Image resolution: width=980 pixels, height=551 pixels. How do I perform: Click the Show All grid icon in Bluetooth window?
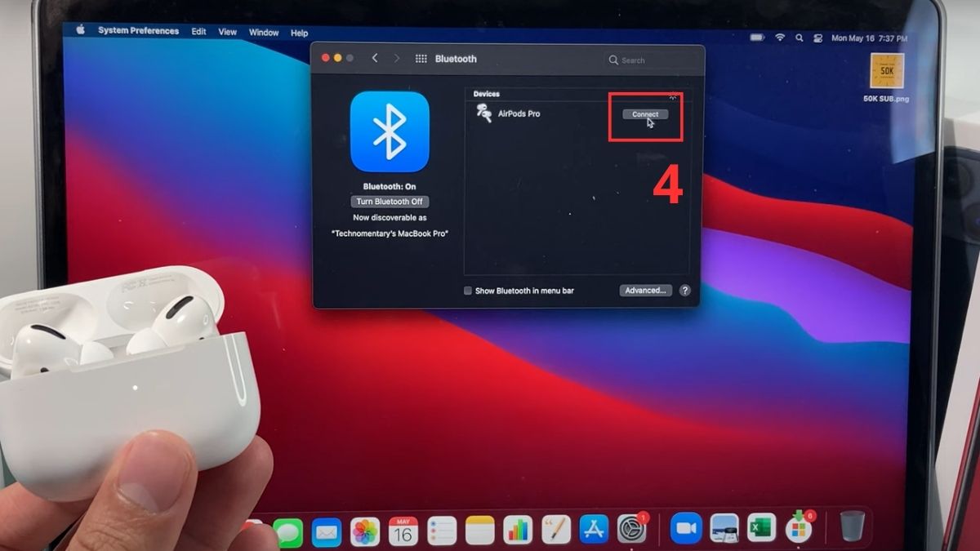point(422,58)
